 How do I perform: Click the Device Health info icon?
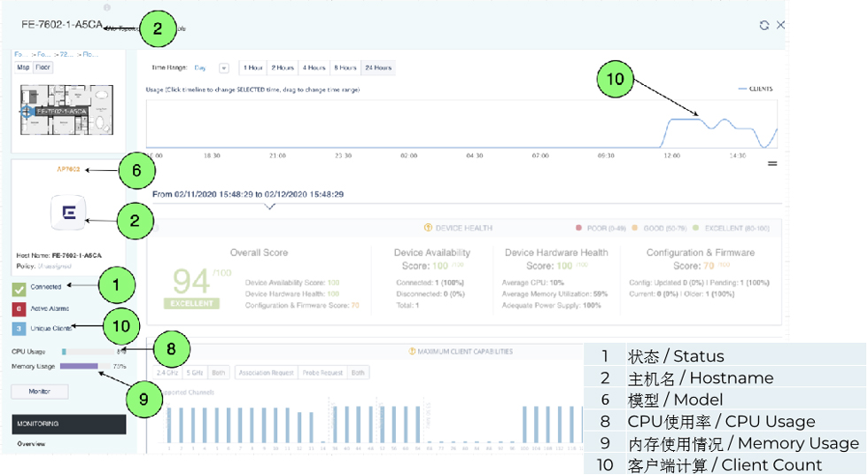tap(428, 228)
